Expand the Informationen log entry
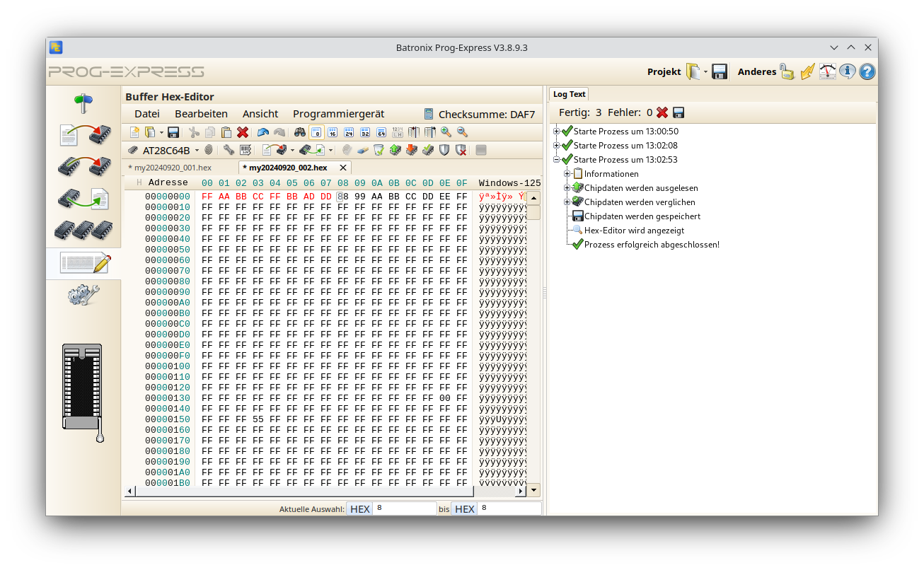Image resolution: width=924 pixels, height=570 pixels. click(566, 173)
